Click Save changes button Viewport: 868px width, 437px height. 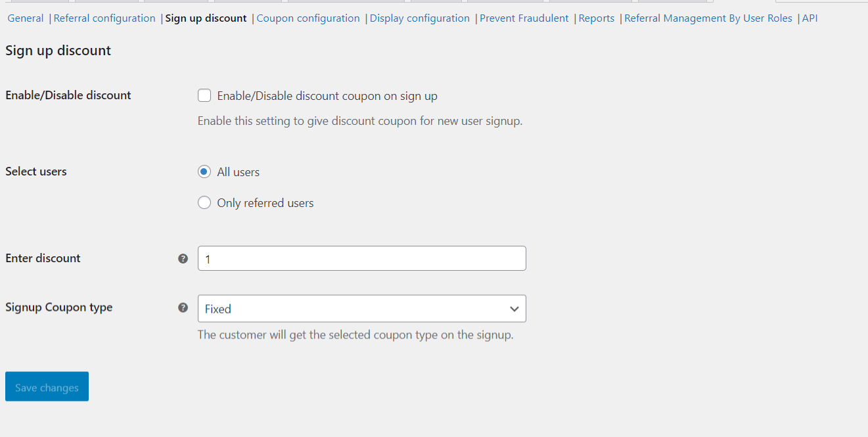(x=47, y=386)
